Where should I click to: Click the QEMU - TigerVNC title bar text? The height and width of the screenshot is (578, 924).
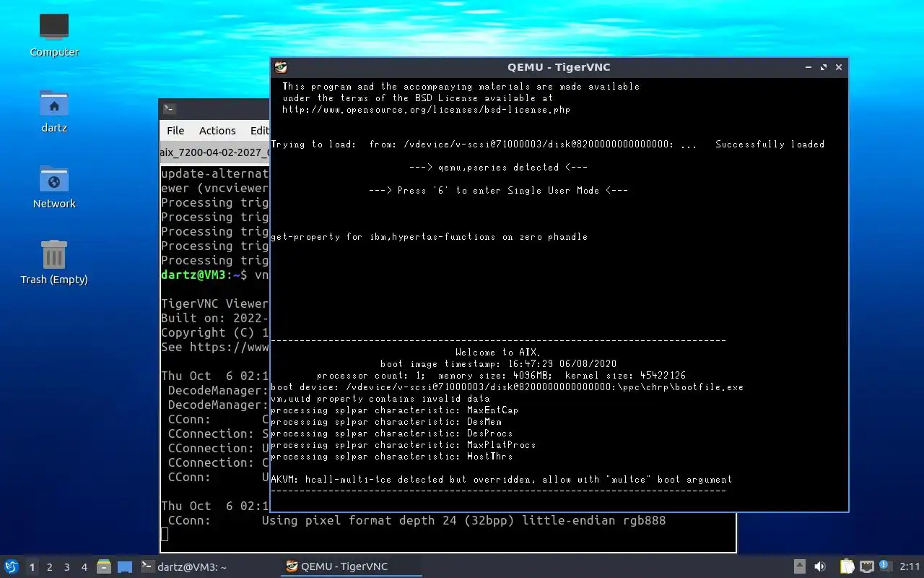559,67
